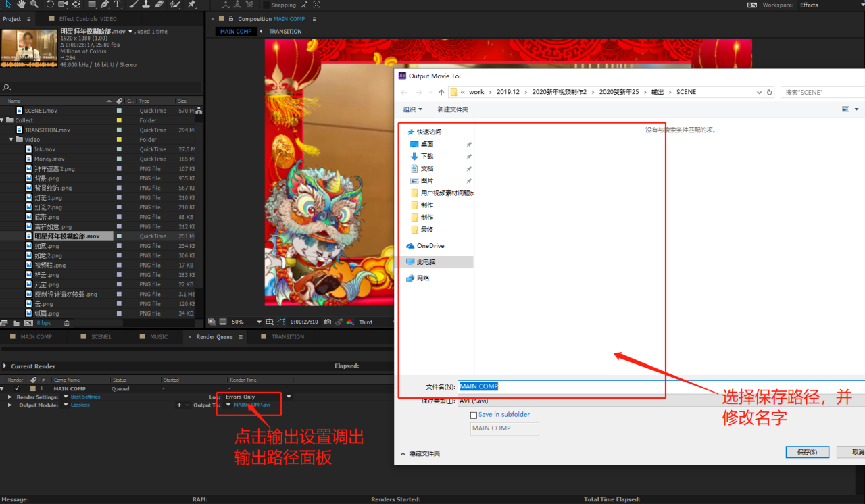Image resolution: width=865 pixels, height=504 pixels.
Task: Open the 50% magnification dropdown
Action: click(x=259, y=322)
